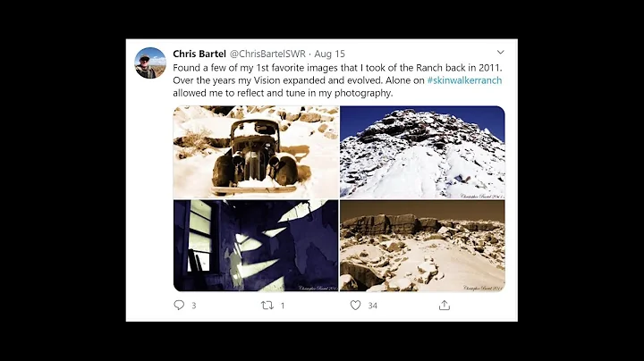Open the share tweet icon
Viewport: 644px width, 361px height.
click(x=445, y=306)
